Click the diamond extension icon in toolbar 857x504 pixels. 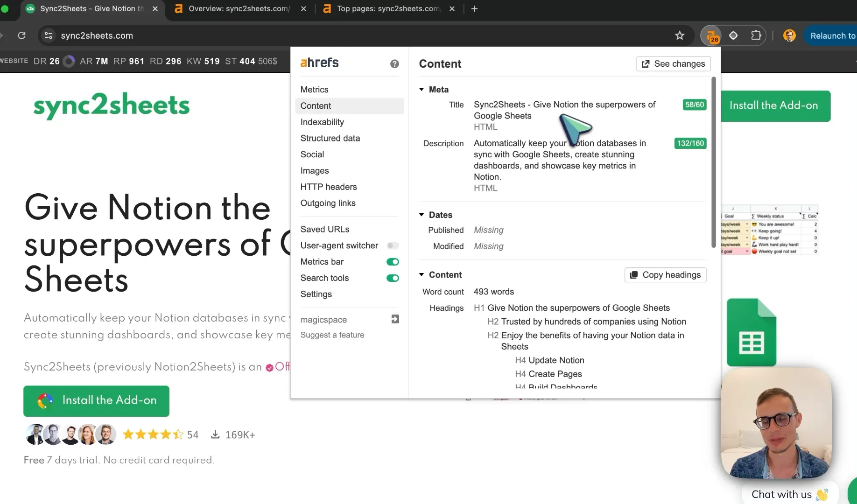733,35
